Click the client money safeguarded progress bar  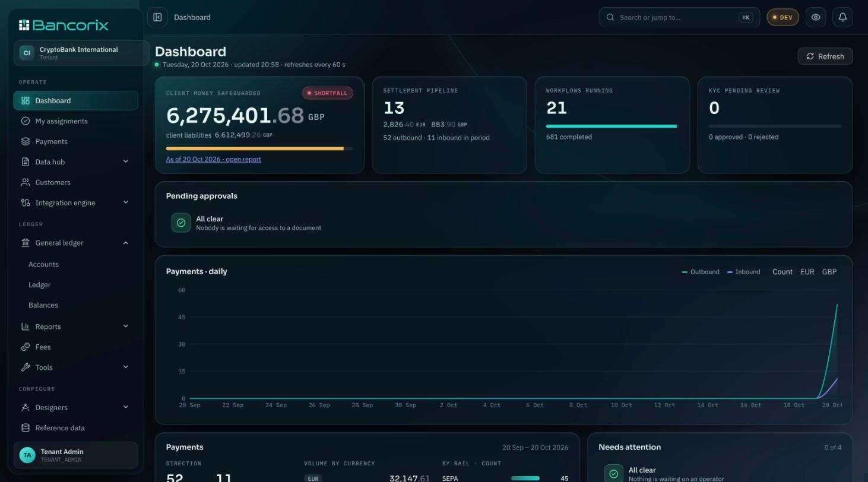(x=259, y=148)
